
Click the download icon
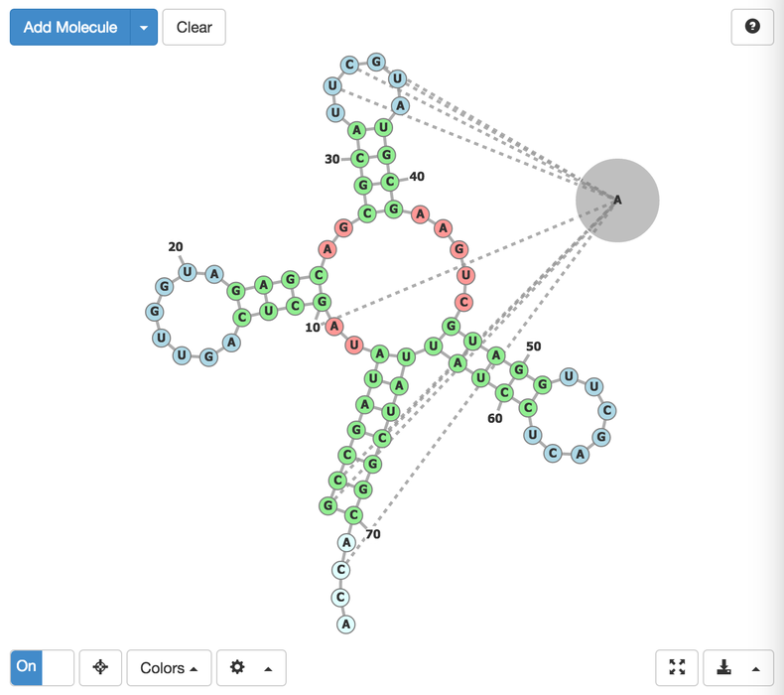click(725, 667)
